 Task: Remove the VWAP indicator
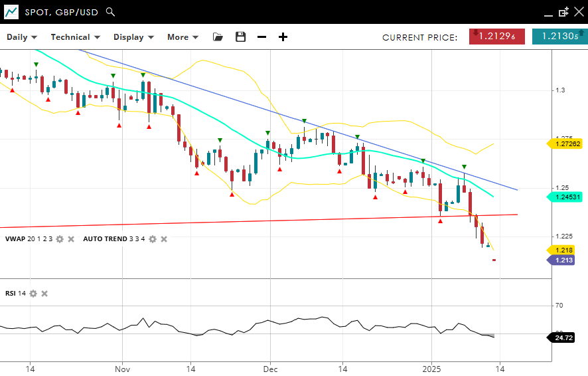71,239
